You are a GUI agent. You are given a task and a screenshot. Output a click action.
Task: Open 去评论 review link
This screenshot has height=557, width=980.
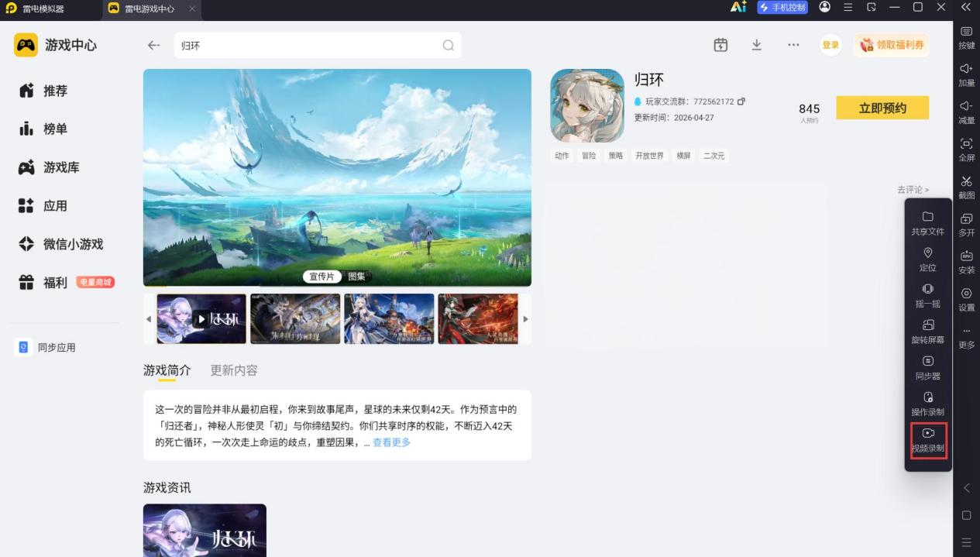(913, 190)
